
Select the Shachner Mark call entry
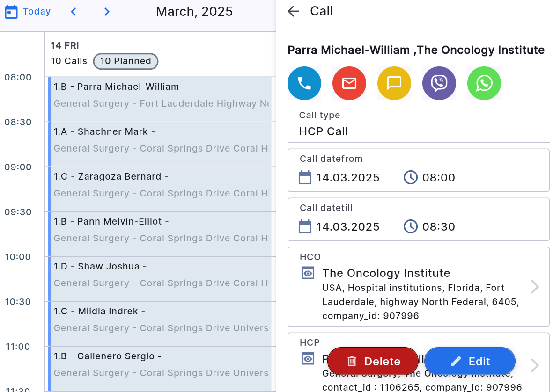(160, 140)
